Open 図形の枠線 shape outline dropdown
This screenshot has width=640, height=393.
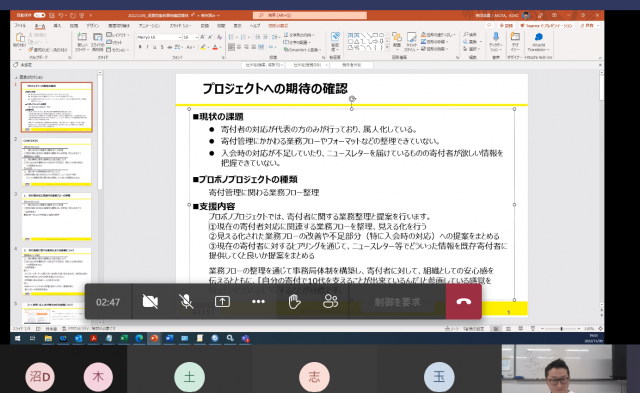point(434,42)
